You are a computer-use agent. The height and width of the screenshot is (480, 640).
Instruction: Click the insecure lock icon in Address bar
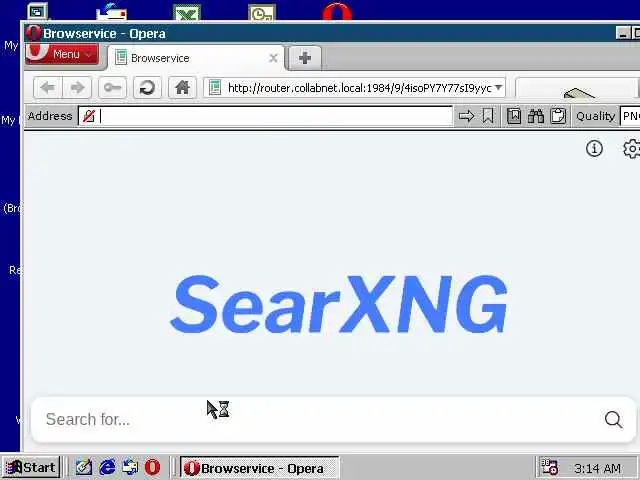[89, 116]
